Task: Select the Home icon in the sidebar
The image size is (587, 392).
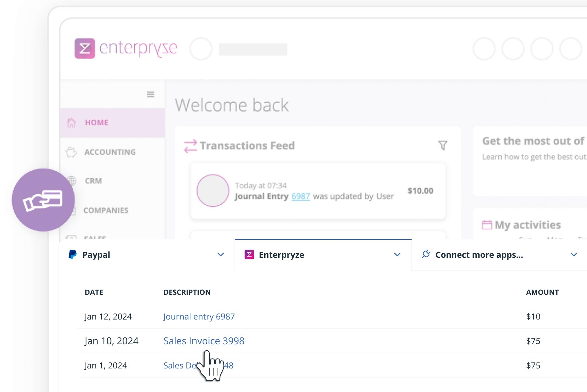Action: pos(72,122)
